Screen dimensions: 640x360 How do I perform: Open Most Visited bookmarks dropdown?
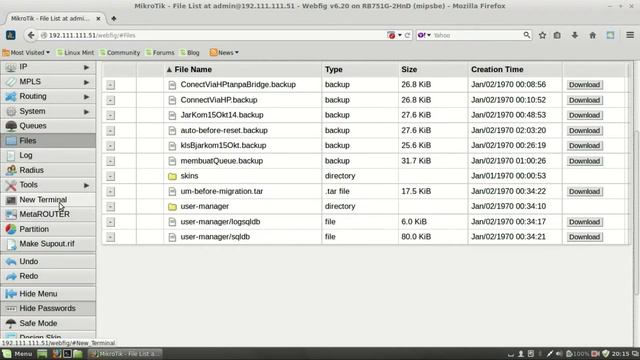pyautogui.click(x=26, y=53)
